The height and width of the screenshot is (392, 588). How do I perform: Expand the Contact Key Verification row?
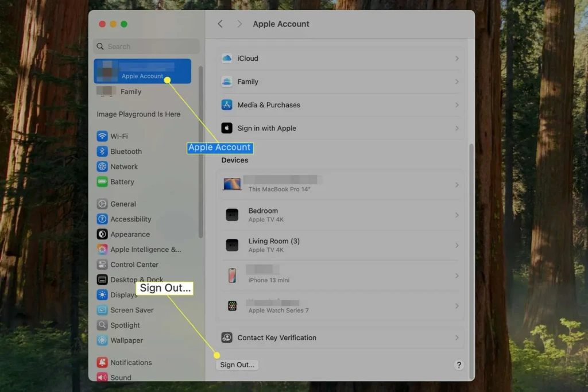(457, 337)
